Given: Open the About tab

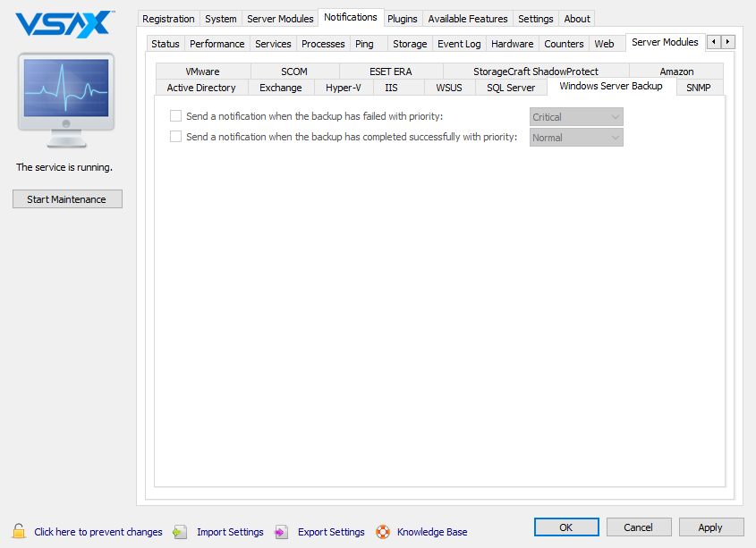Looking at the screenshot, I should [x=577, y=19].
